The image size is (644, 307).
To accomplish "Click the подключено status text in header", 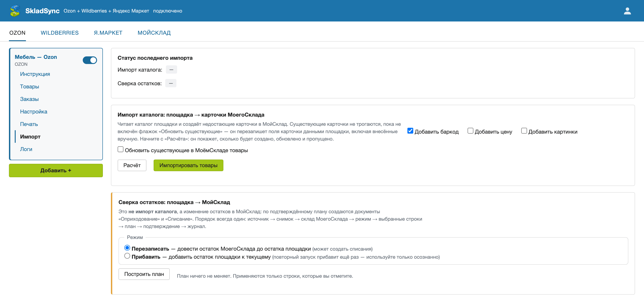I will coord(167,11).
